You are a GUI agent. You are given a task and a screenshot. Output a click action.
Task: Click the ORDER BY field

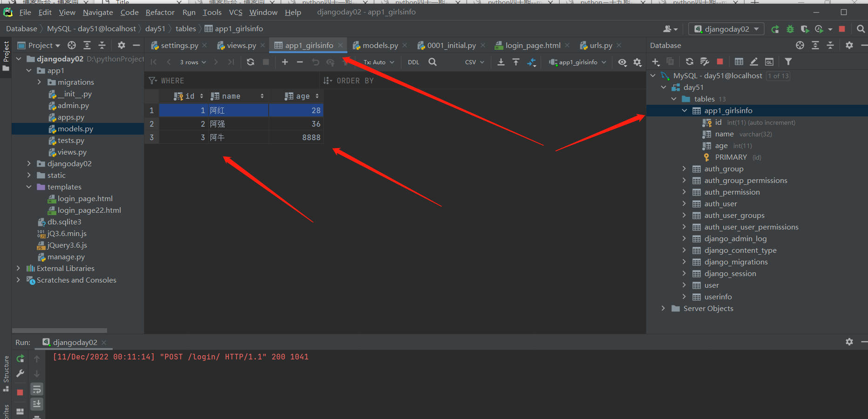[x=483, y=81]
